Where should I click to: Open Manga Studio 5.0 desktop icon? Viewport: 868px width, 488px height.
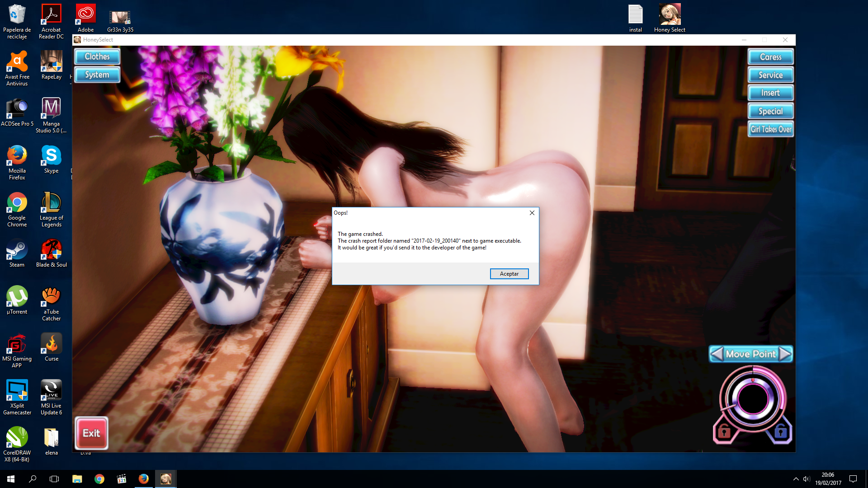tap(51, 115)
